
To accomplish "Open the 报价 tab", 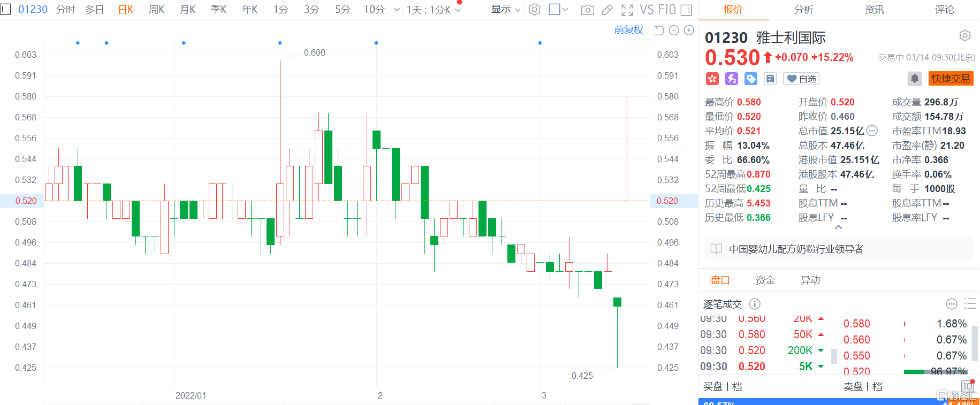I will coord(733,10).
